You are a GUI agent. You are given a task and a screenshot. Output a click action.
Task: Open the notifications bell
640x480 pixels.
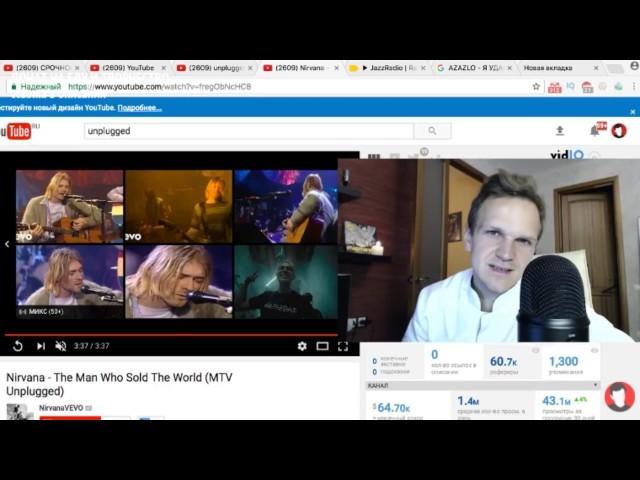pyautogui.click(x=595, y=131)
